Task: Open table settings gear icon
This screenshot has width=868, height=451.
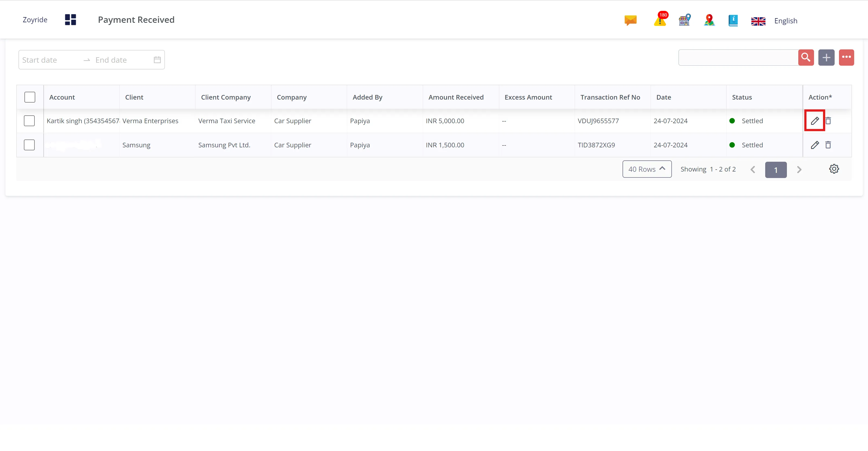Action: pos(834,169)
